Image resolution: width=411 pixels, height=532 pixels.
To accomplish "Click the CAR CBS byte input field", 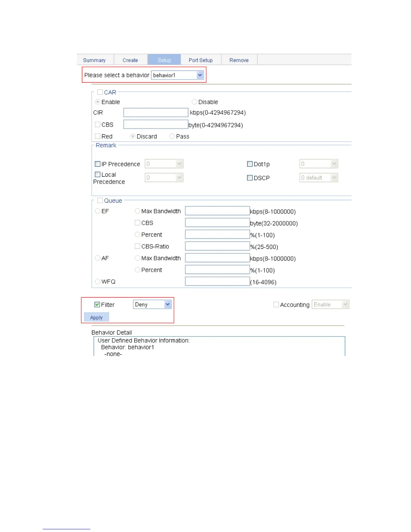I will 156,124.
